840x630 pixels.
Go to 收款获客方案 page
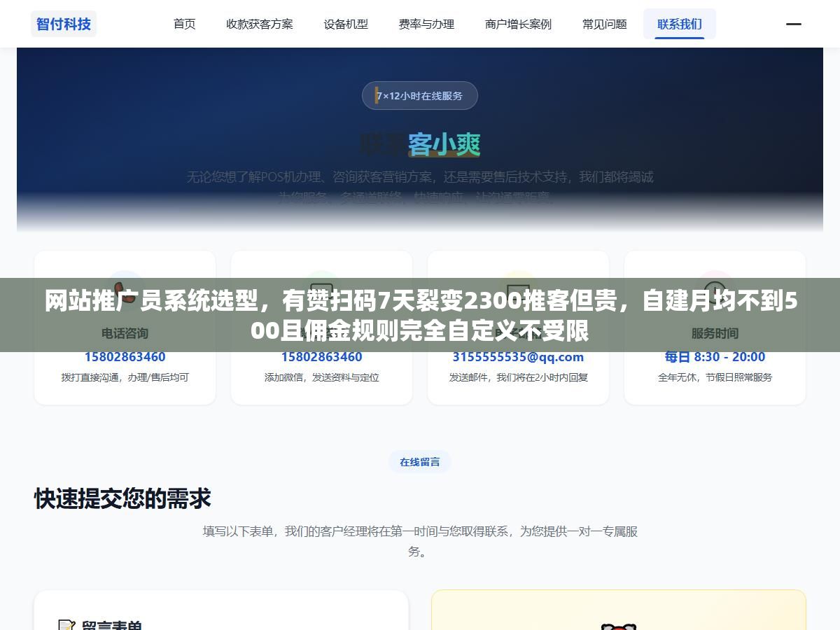point(260,24)
